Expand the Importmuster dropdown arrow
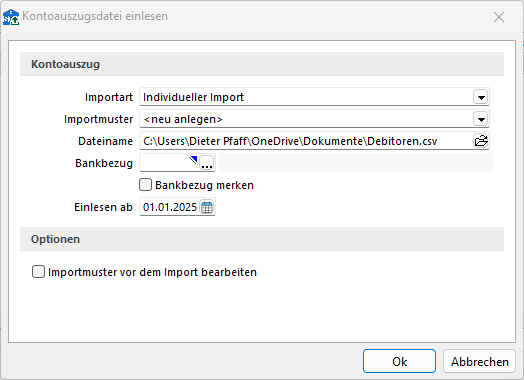This screenshot has width=524, height=380. click(481, 119)
